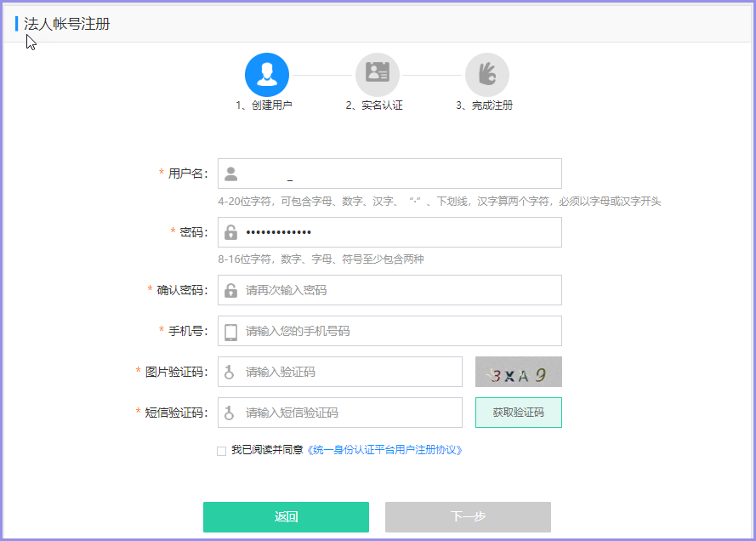Click the create user step icon

[267, 75]
